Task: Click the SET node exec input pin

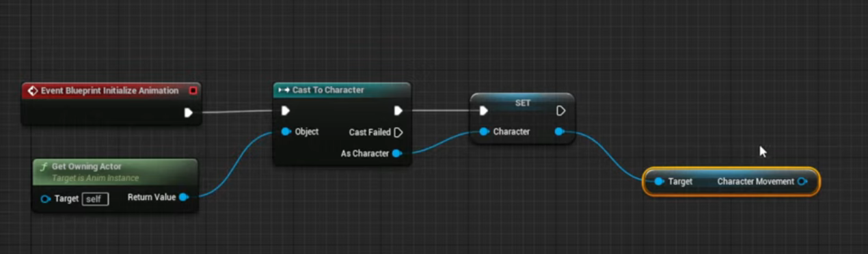Action: pos(484,111)
